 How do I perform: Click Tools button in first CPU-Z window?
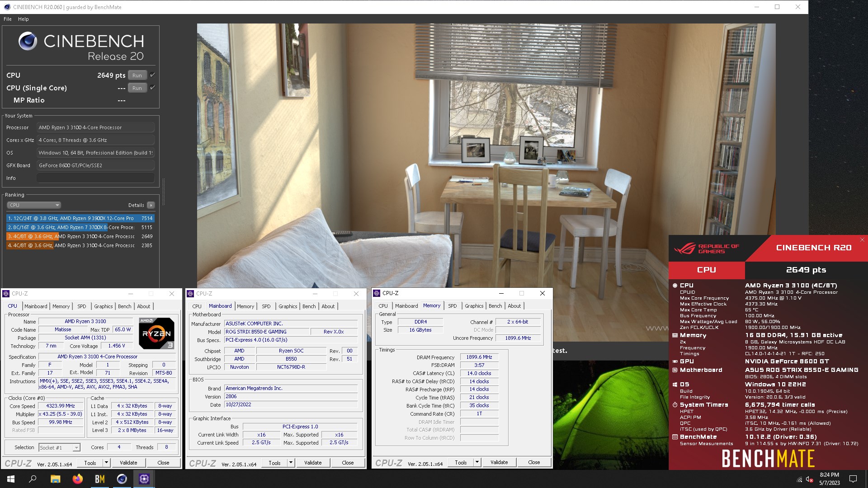coord(90,463)
